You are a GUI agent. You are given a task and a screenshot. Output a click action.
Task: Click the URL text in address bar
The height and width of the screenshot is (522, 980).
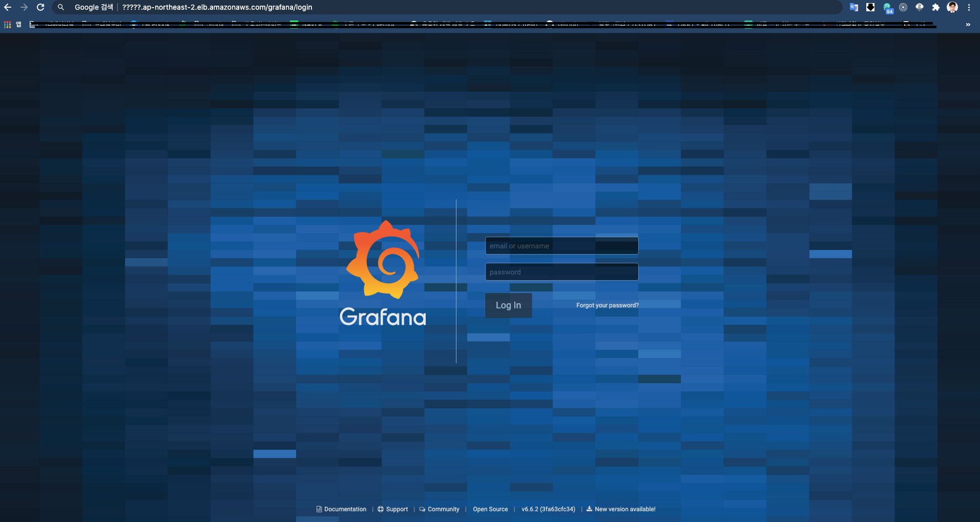[217, 7]
